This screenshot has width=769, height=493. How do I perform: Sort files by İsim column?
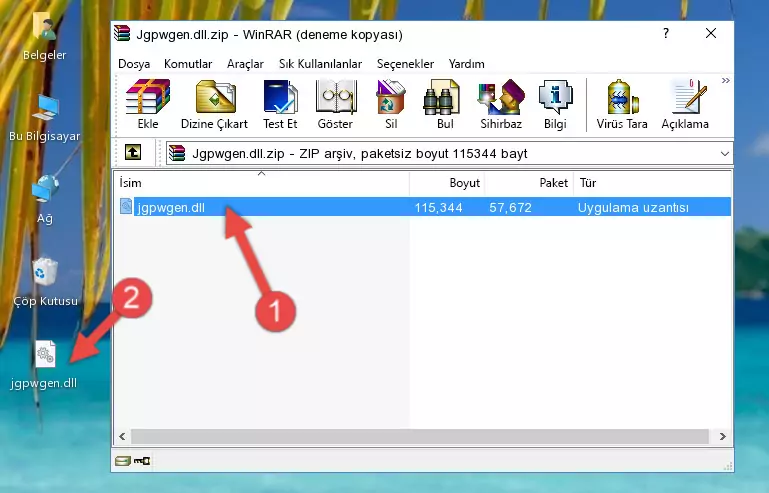[x=262, y=183]
